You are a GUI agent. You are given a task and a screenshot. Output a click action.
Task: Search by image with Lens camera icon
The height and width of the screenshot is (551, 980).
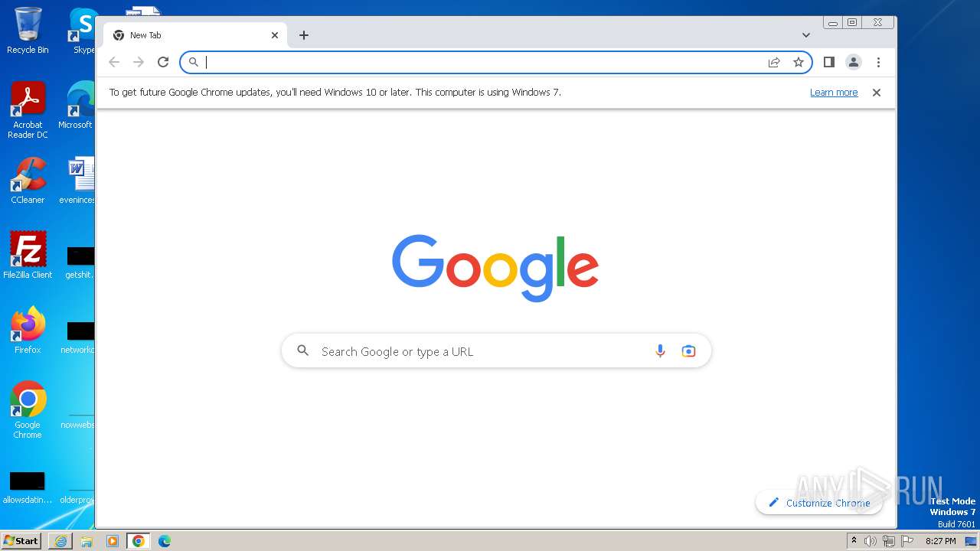pyautogui.click(x=688, y=351)
